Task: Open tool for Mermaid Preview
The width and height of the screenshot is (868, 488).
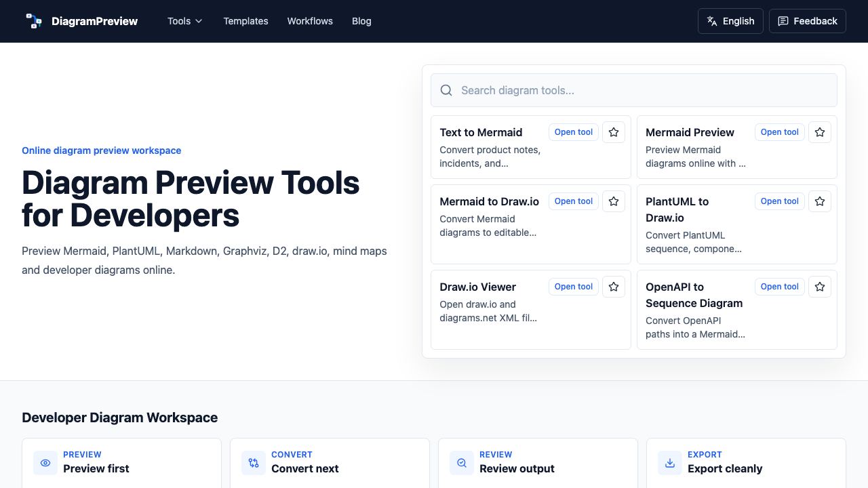Action: click(780, 132)
